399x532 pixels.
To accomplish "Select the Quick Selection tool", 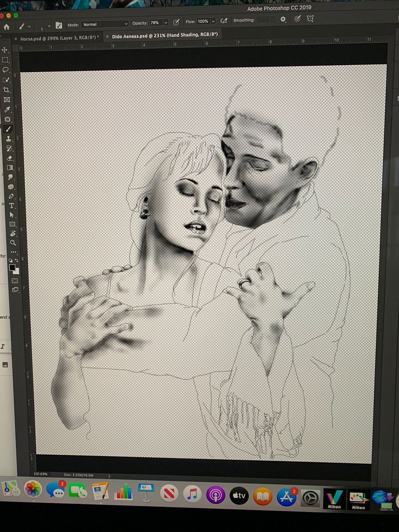I will [6, 80].
